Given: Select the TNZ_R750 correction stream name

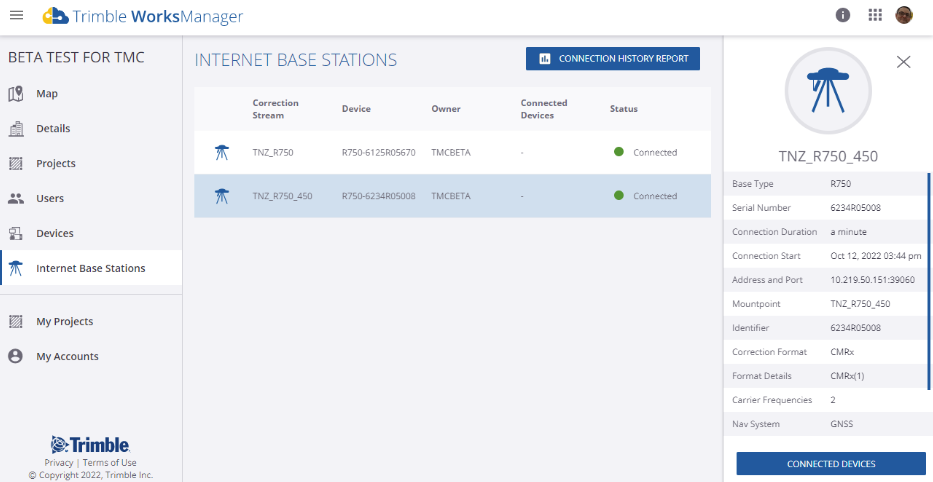Looking at the screenshot, I should point(273,152).
